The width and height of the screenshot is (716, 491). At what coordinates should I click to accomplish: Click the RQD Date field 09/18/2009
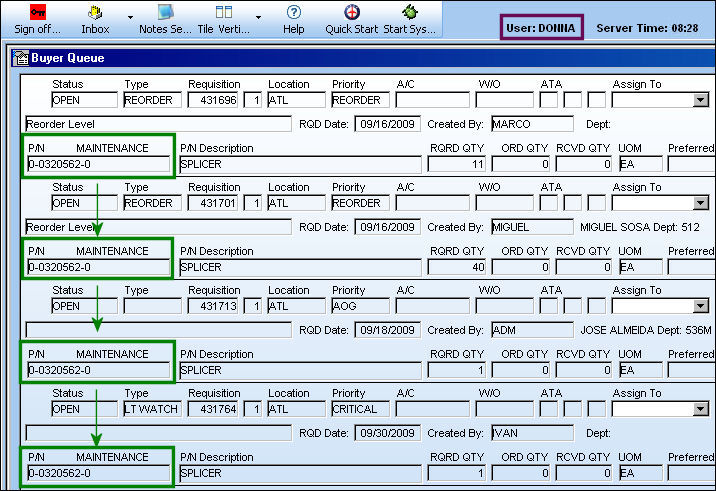tap(387, 330)
